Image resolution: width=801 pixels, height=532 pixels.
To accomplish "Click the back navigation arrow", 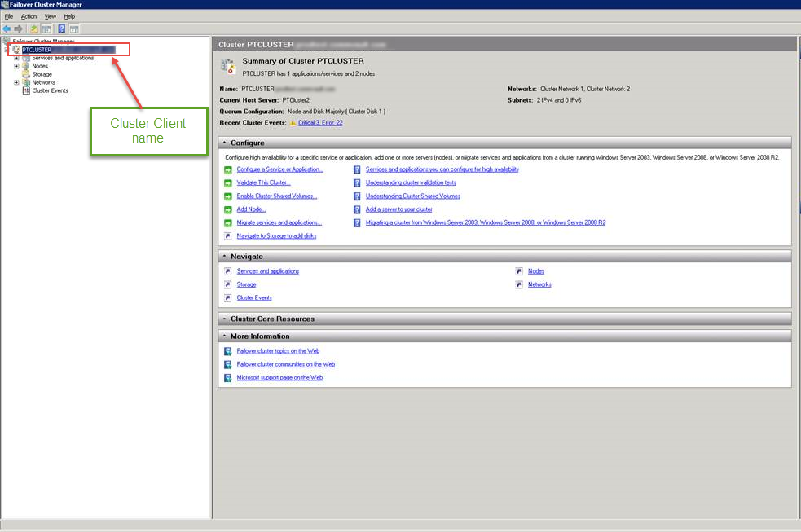I will pos(6,29).
